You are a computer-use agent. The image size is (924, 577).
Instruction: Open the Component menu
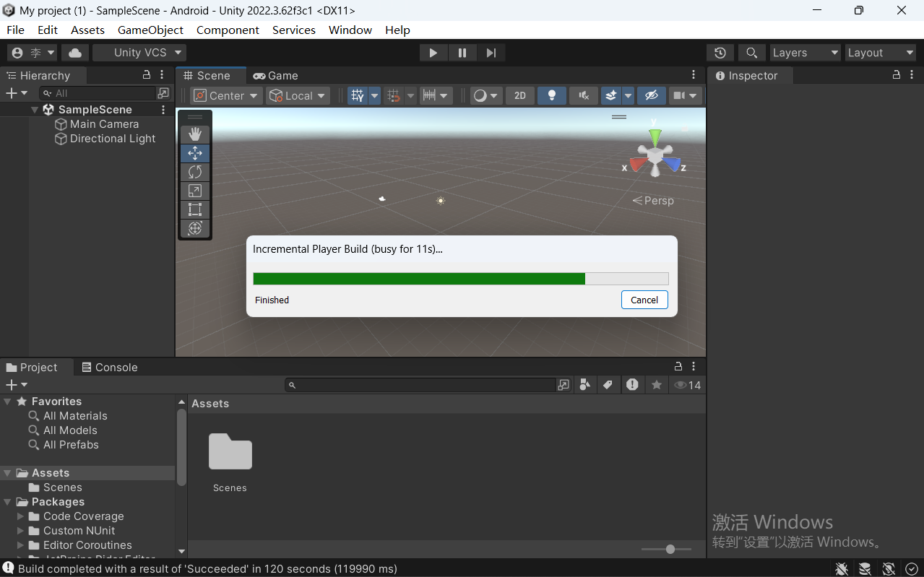tap(228, 30)
